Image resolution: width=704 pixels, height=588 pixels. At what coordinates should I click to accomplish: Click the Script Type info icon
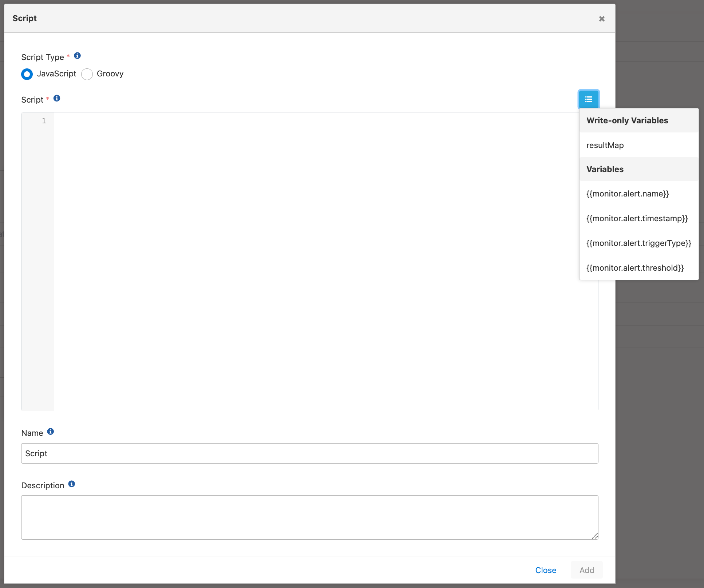(x=77, y=56)
